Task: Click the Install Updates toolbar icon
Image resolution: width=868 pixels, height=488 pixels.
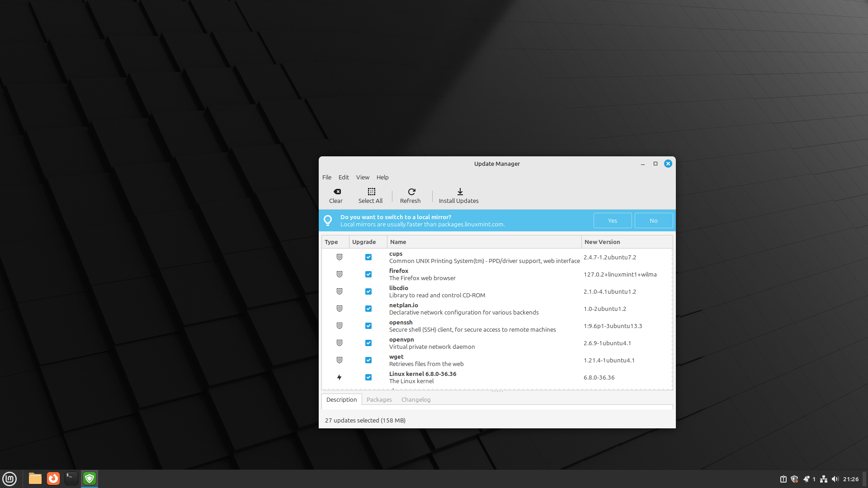Action: (459, 195)
